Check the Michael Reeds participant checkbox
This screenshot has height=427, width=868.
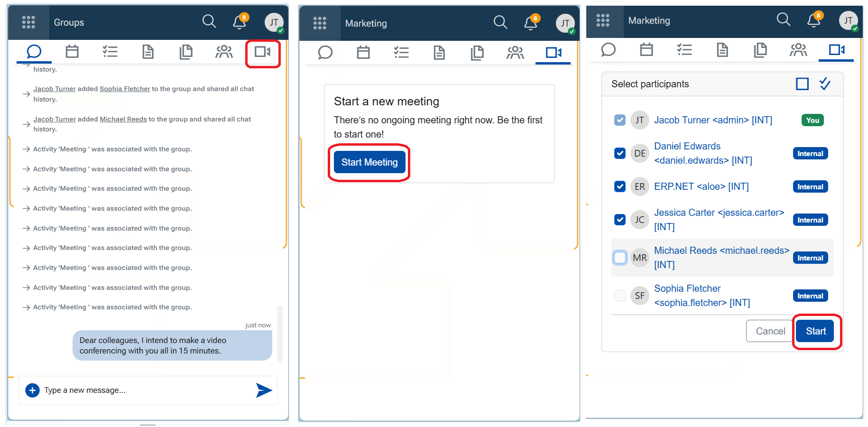tap(619, 258)
